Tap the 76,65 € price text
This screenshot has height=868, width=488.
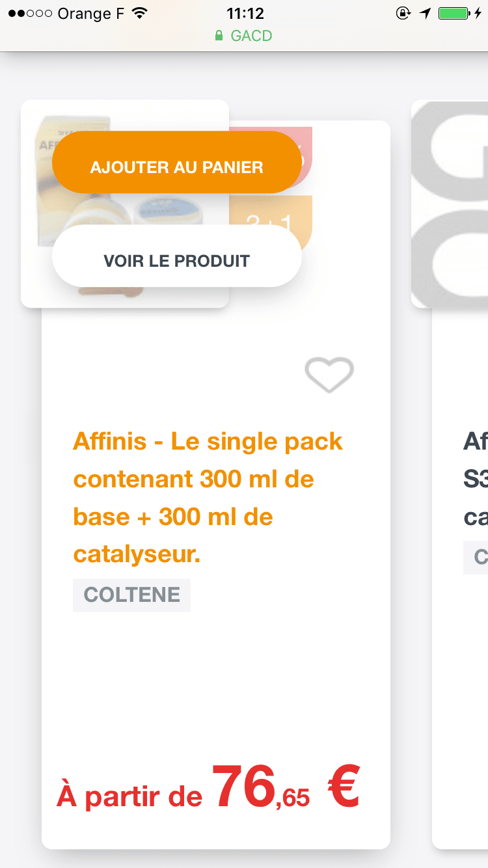pyautogui.click(x=208, y=789)
